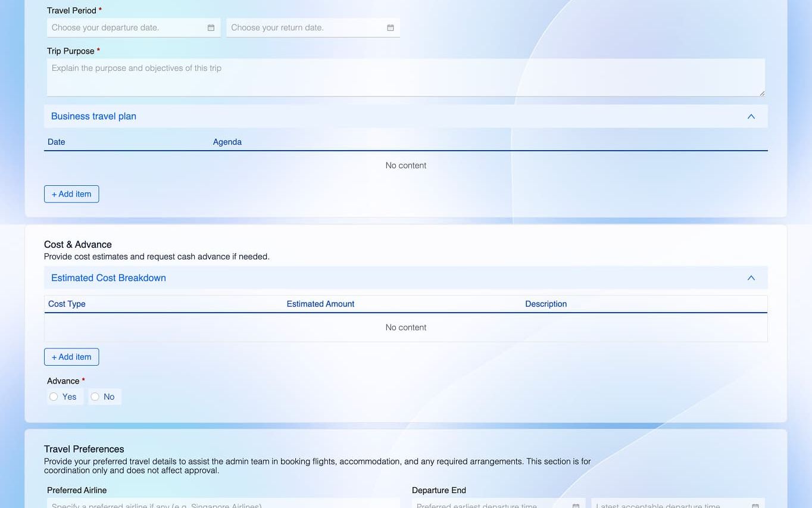
Task: Open calendar icon in departure date field
Action: [x=211, y=28]
